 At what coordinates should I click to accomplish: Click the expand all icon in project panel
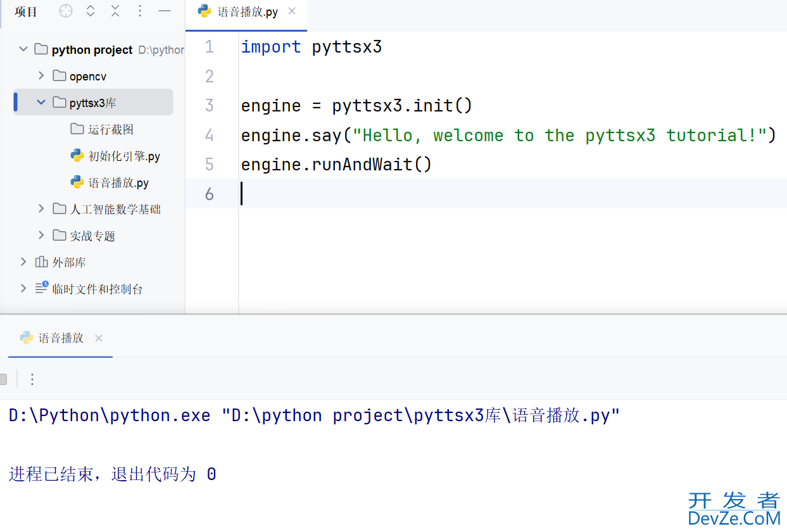click(x=91, y=11)
